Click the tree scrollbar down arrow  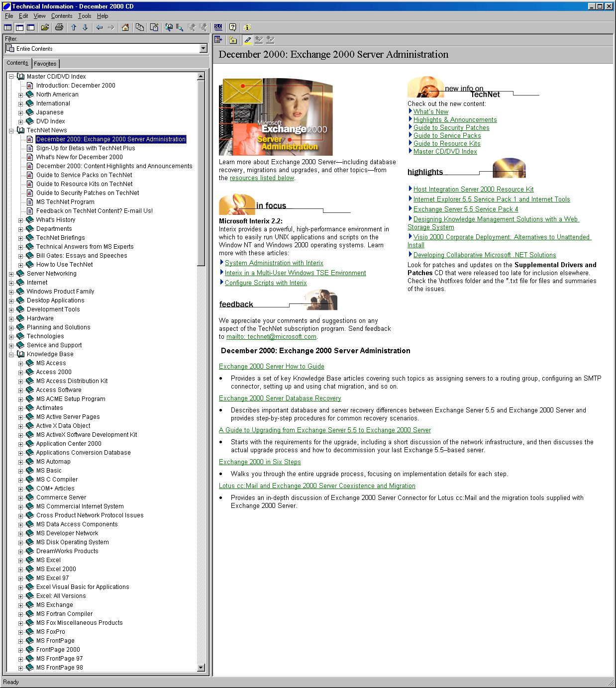coord(201,668)
